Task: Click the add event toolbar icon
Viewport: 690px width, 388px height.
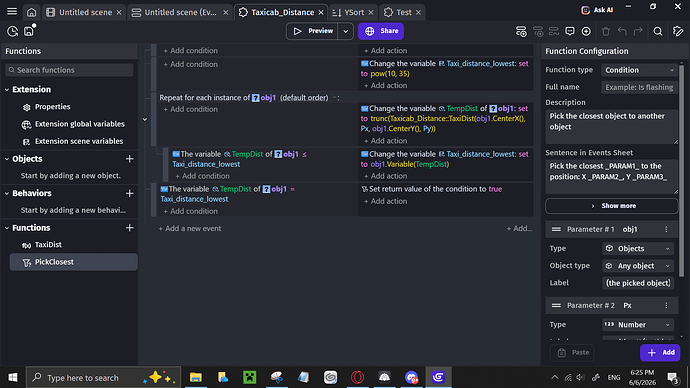Action: (521, 31)
